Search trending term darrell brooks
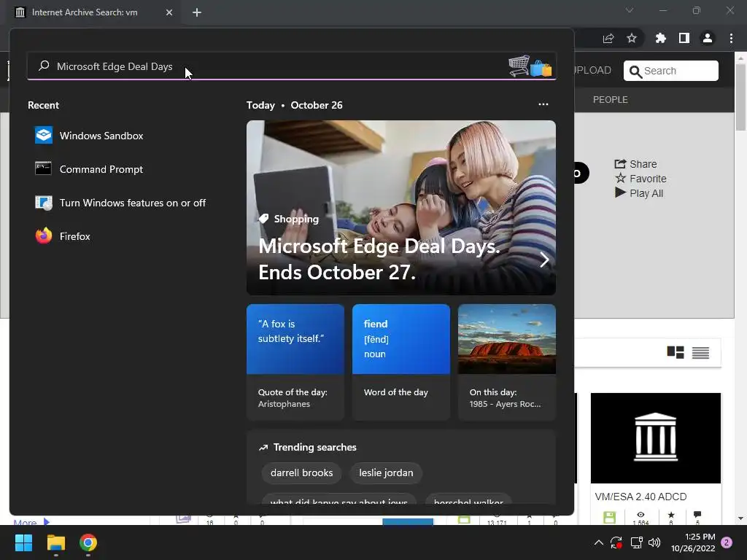 (x=301, y=472)
